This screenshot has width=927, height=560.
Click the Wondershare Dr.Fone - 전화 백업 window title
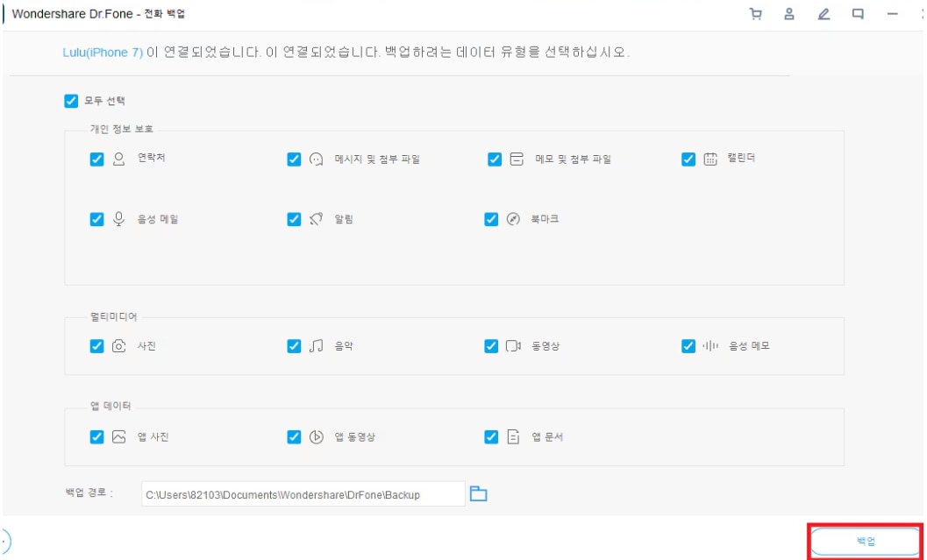pyautogui.click(x=99, y=14)
